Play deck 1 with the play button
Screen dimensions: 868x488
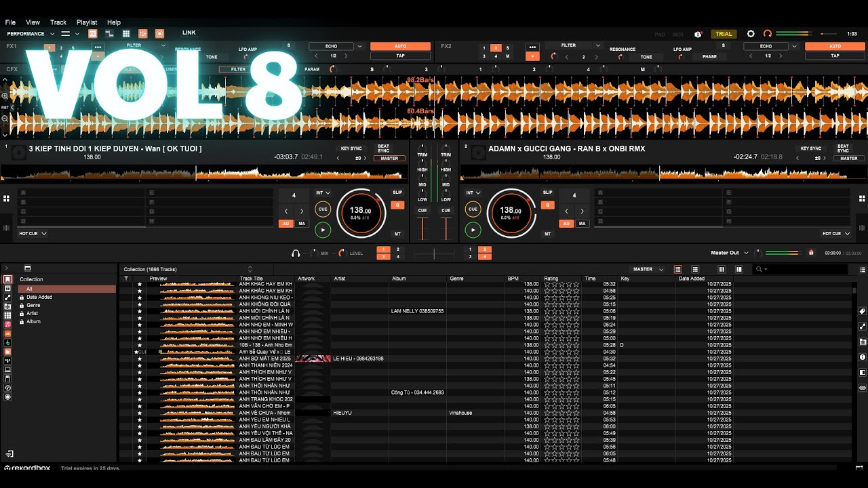323,230
